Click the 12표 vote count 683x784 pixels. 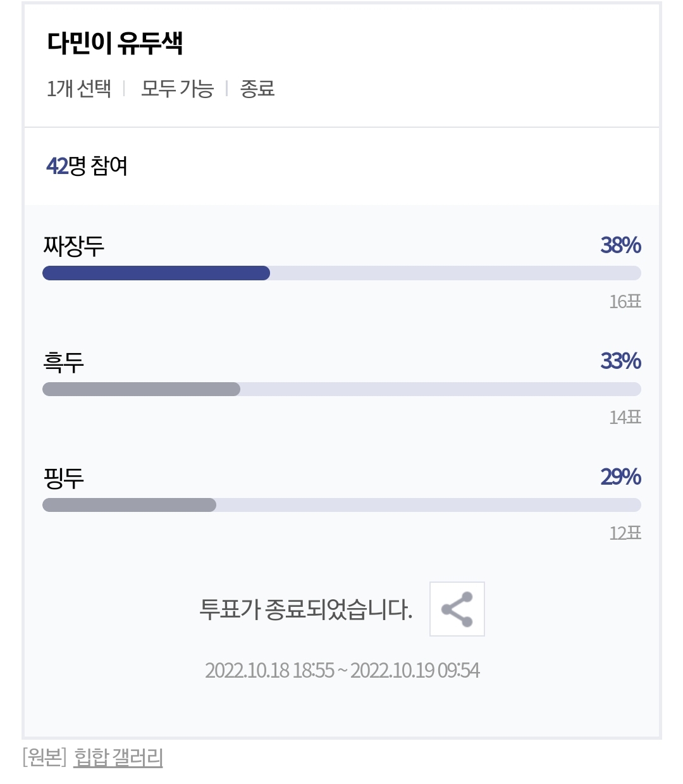coord(625,533)
